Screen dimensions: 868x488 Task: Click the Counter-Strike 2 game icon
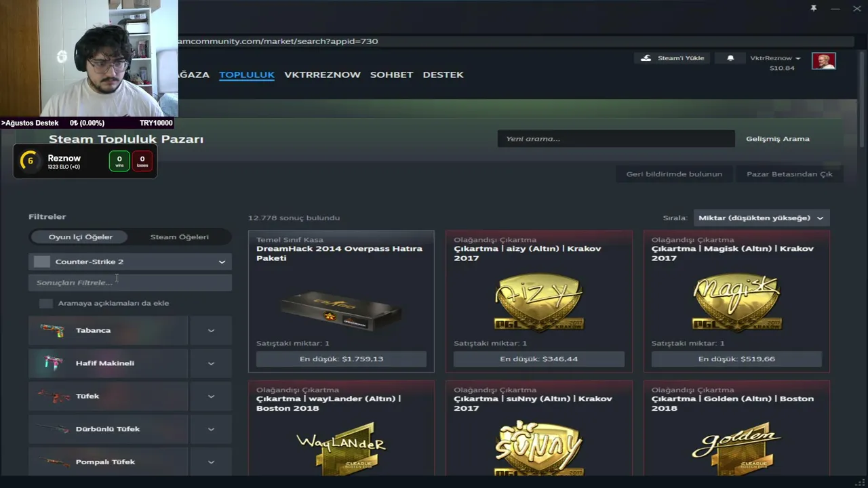coord(42,262)
